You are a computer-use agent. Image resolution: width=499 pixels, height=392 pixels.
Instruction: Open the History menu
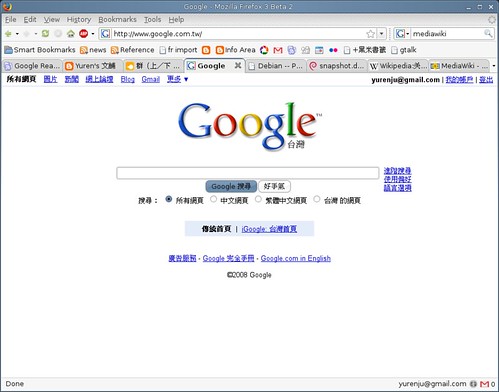(79, 20)
